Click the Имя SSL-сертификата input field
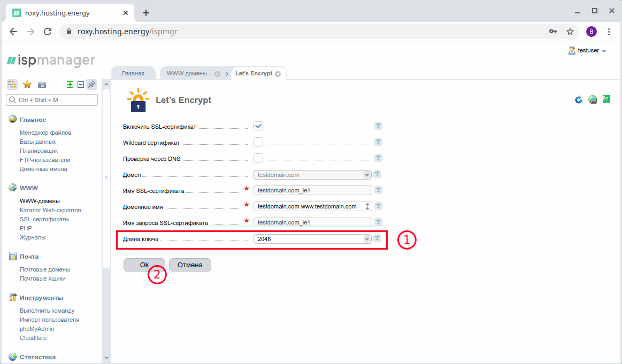The width and height of the screenshot is (622, 364). [312, 190]
